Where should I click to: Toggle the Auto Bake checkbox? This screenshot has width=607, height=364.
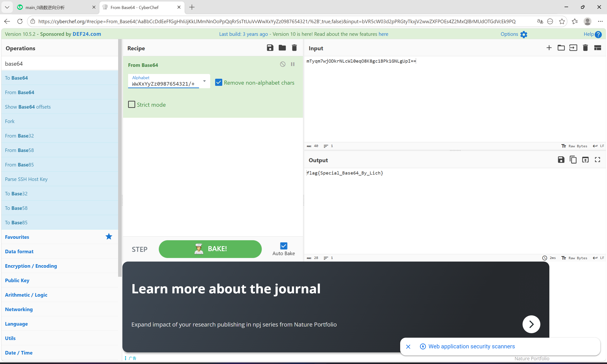(284, 246)
